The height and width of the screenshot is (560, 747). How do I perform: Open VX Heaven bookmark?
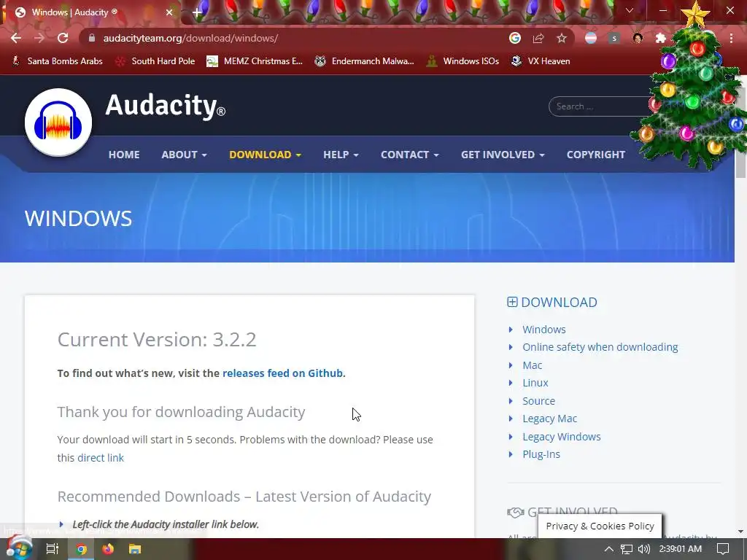coord(541,61)
